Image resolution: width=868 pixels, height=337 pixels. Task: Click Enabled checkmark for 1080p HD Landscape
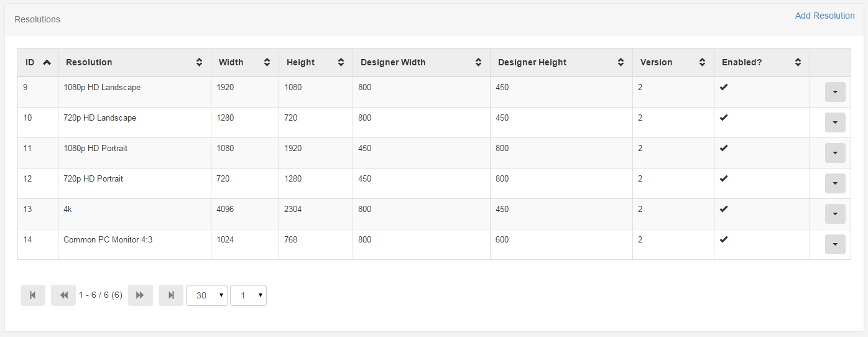724,87
